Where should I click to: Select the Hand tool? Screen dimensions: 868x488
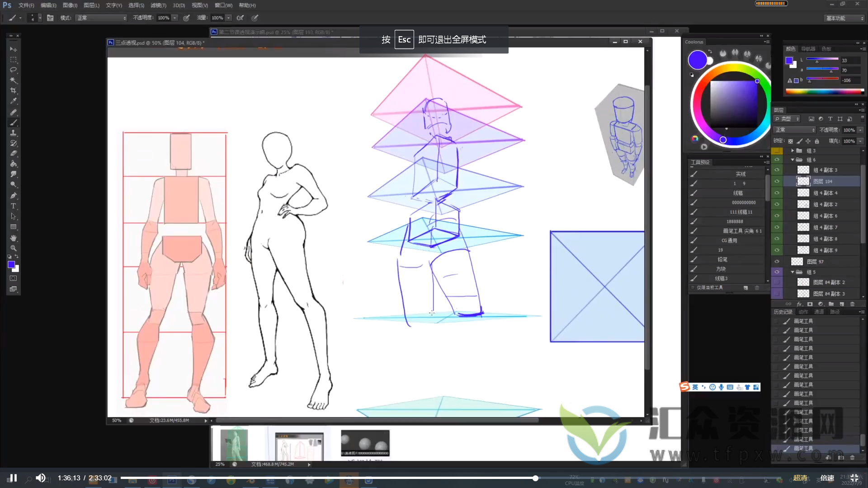[x=14, y=238]
